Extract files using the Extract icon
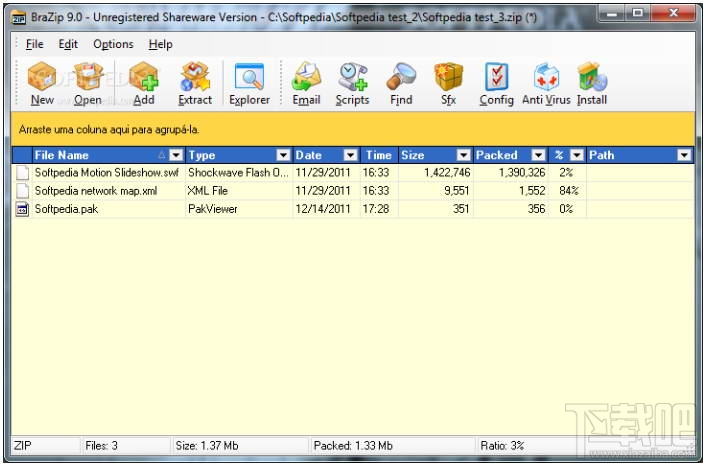 [195, 77]
